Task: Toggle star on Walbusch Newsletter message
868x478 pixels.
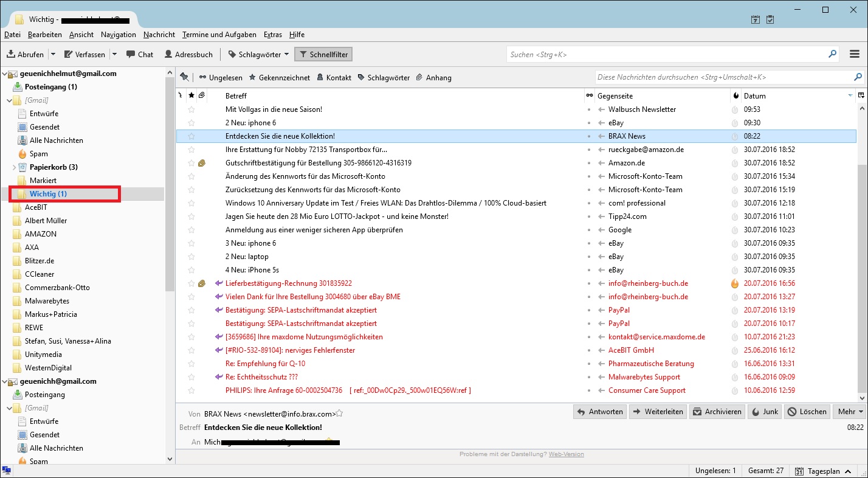Action: [191, 109]
